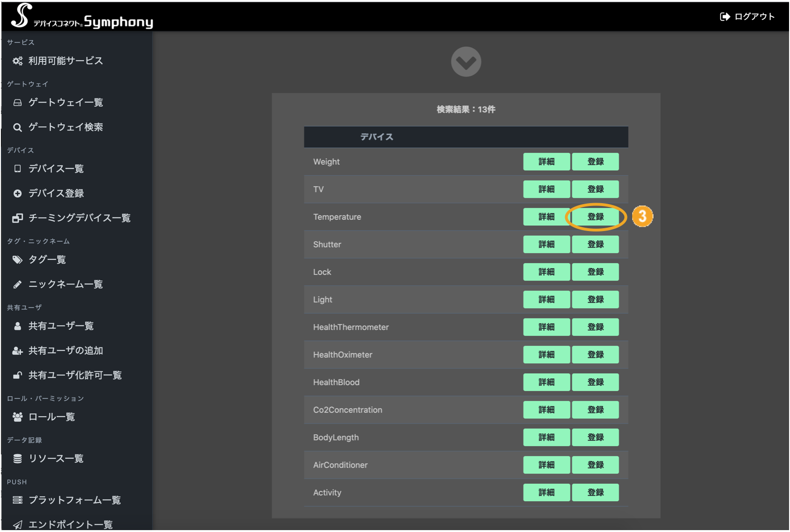View AirConditioner details
Screen dimensions: 790x532
pos(546,465)
